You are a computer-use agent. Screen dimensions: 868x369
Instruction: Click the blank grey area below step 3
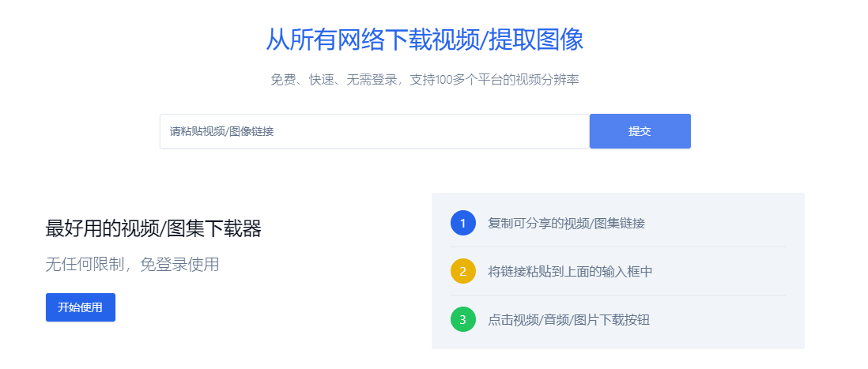click(x=617, y=341)
